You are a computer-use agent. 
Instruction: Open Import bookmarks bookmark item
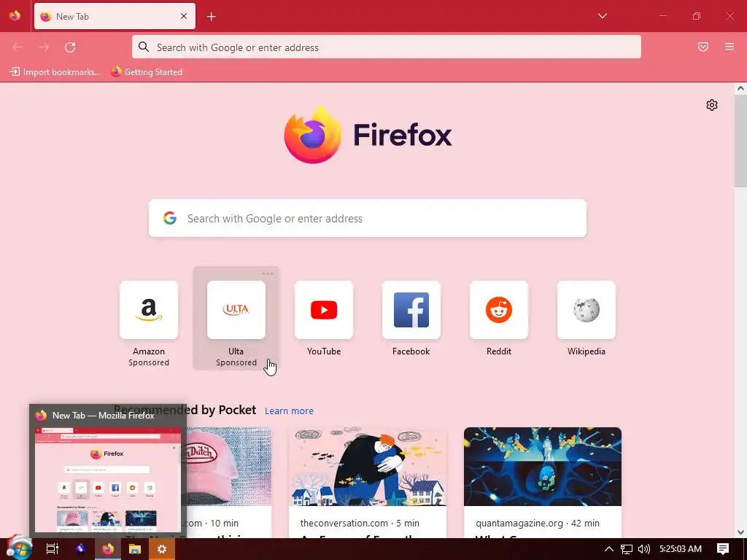(55, 72)
